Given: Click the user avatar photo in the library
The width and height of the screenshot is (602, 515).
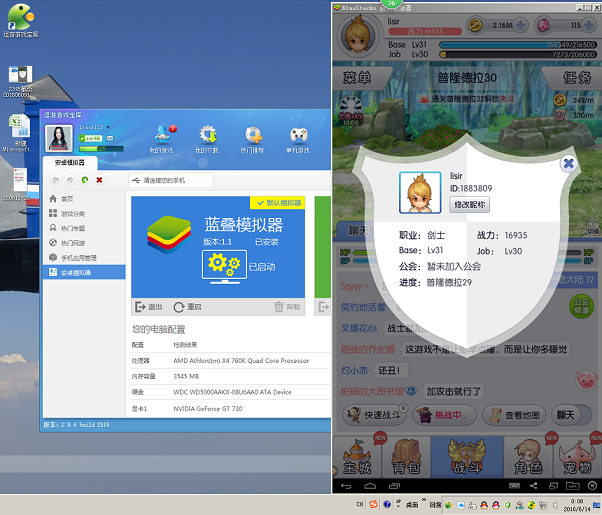Looking at the screenshot, I should 59,138.
